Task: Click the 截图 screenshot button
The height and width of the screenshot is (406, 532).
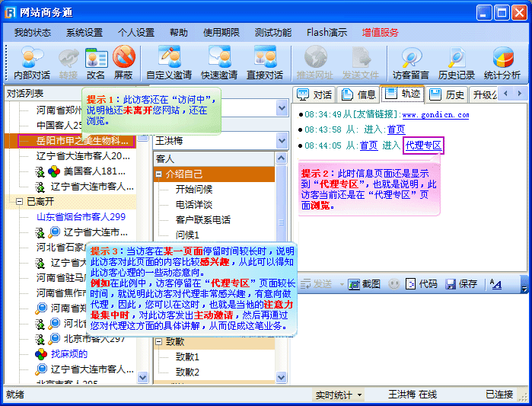Action: point(364,284)
